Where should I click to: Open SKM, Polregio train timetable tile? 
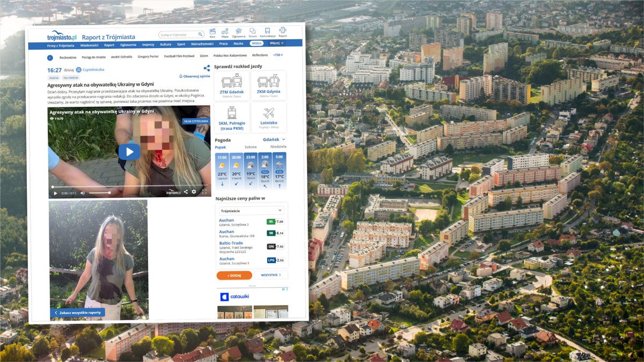click(x=231, y=117)
